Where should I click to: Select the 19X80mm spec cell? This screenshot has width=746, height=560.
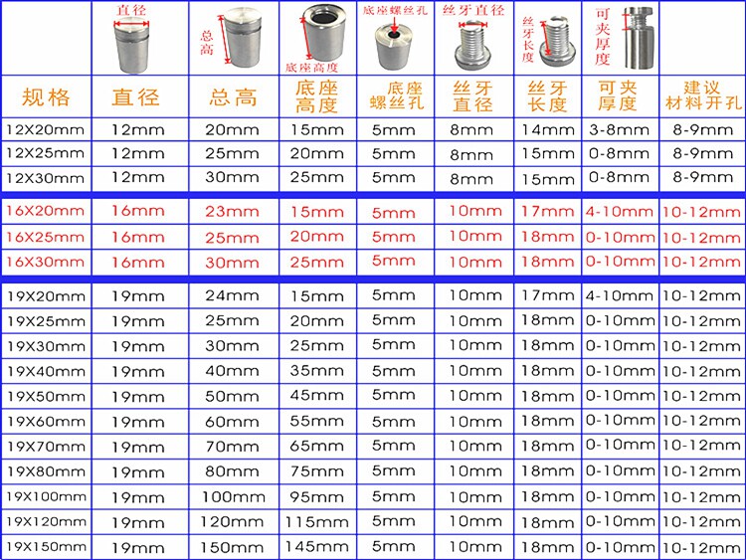pos(47,471)
